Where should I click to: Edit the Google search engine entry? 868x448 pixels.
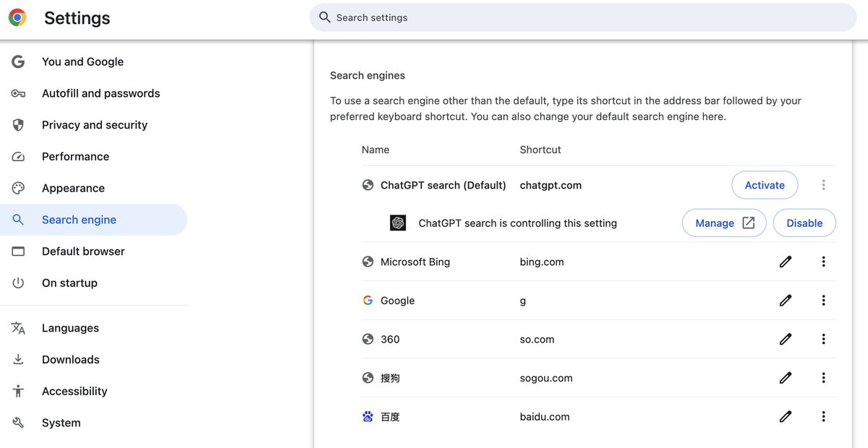786,301
